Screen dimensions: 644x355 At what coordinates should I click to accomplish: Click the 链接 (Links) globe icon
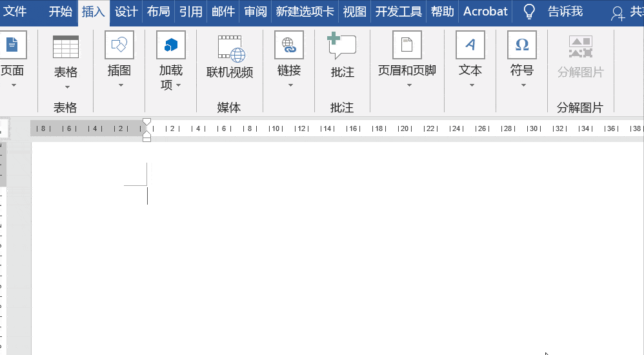[289, 45]
